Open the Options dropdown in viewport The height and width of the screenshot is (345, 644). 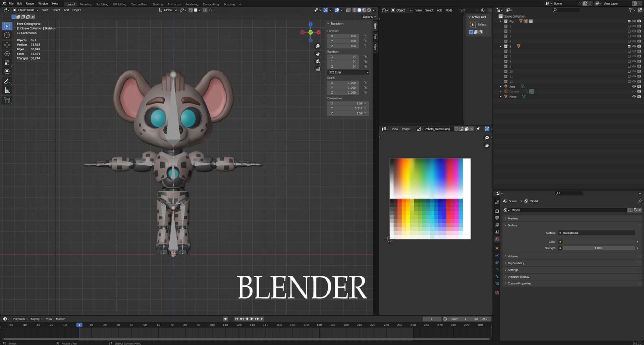tap(369, 17)
